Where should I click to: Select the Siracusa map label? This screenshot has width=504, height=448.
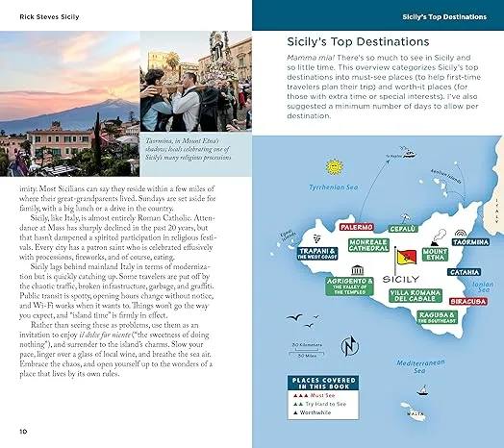click(468, 302)
